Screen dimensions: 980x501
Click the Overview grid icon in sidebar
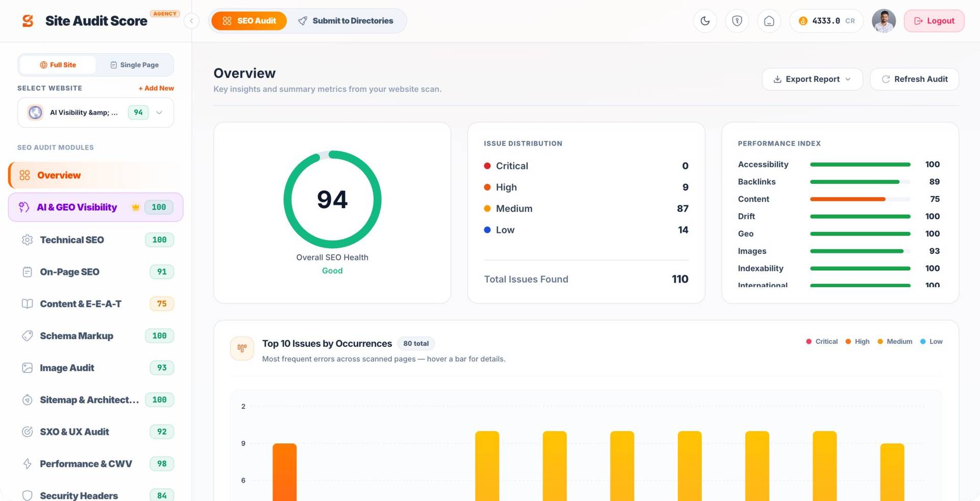tap(24, 175)
